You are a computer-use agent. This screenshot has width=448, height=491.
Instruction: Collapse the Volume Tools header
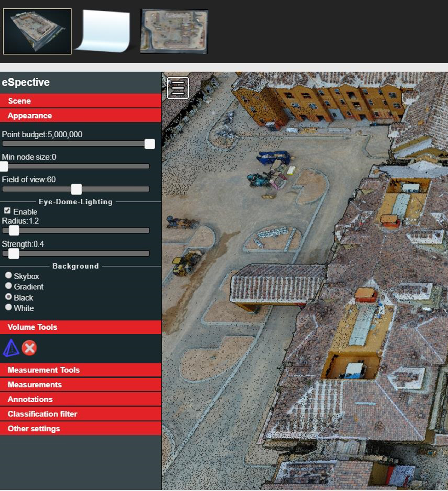coord(80,327)
